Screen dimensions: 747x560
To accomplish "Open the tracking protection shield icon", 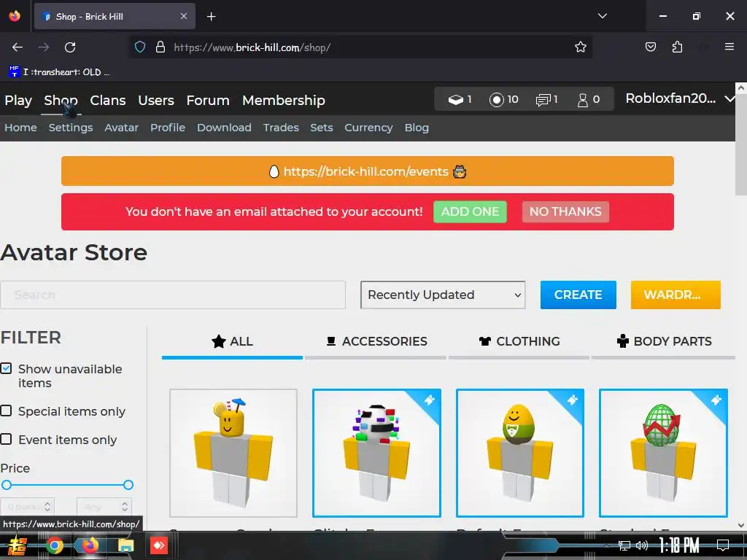I will [x=139, y=47].
